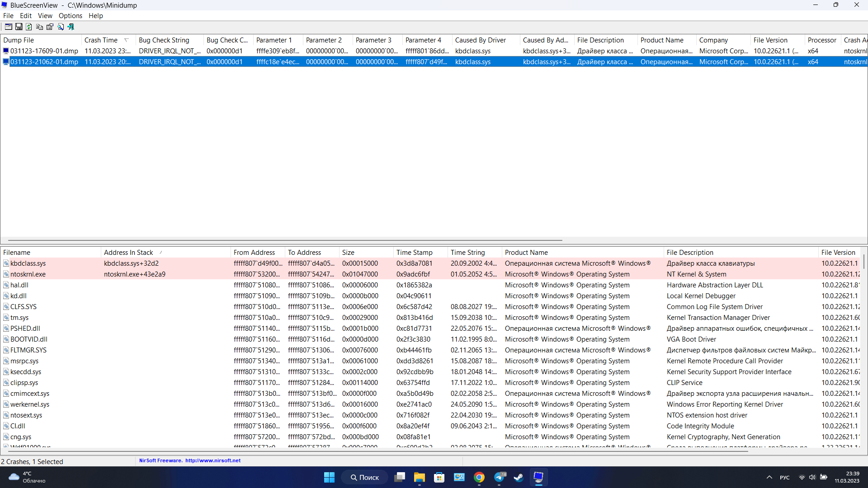
Task: Select the clipsp.sys driver row
Action: [430, 383]
